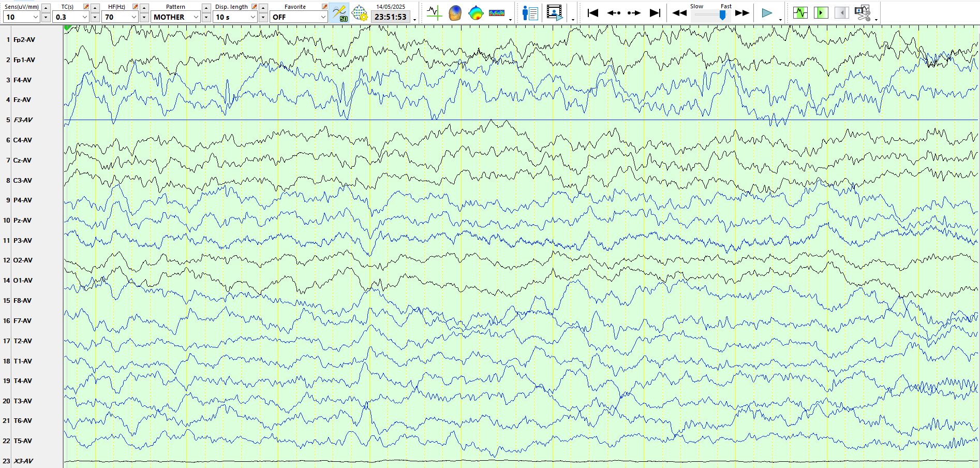Step back one page of EEG
This screenshot has height=468, width=980.
coord(614,13)
